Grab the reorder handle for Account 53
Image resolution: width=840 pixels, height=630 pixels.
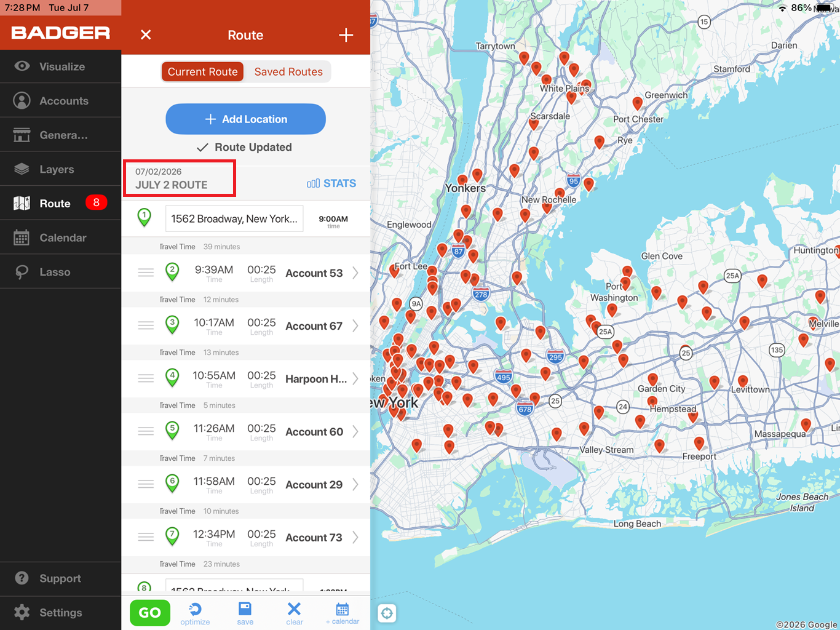146,273
